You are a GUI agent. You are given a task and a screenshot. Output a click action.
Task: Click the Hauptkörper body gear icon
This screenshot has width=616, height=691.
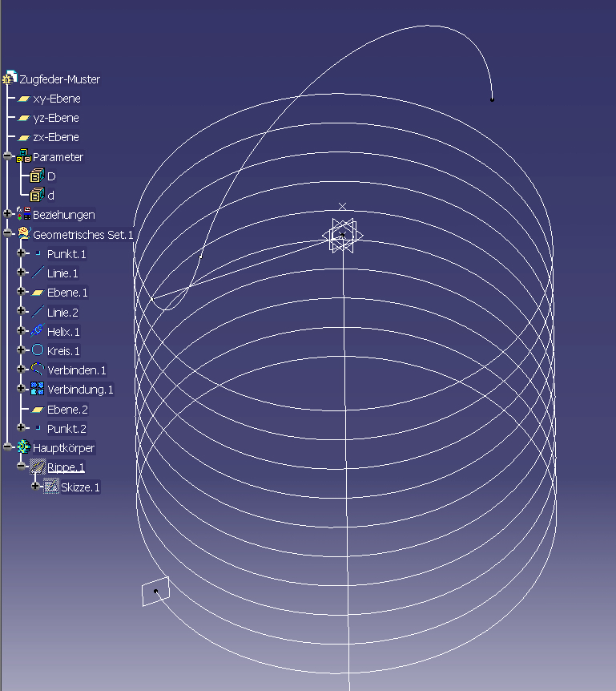(x=24, y=447)
